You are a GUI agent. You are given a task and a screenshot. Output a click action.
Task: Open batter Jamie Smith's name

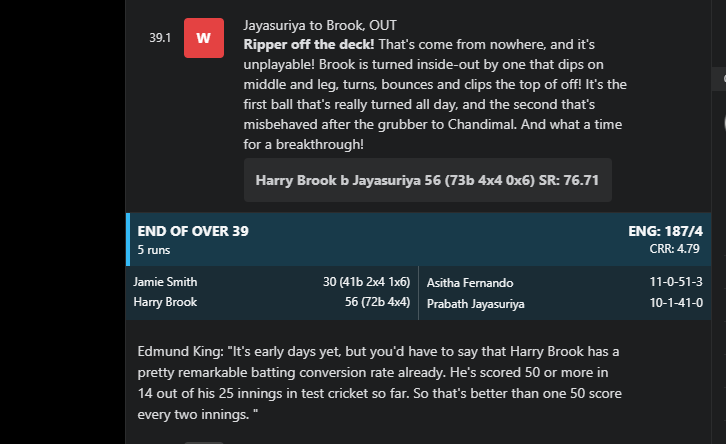tap(165, 281)
